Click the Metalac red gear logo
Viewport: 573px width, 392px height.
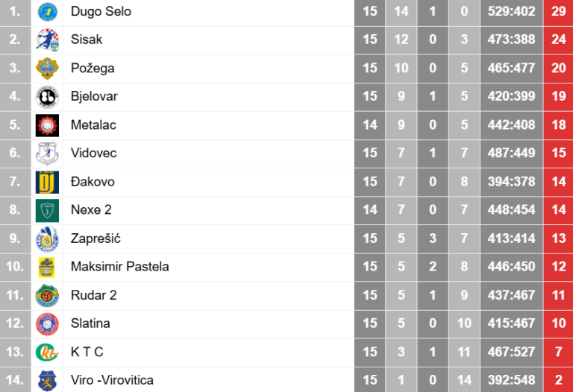click(x=47, y=125)
